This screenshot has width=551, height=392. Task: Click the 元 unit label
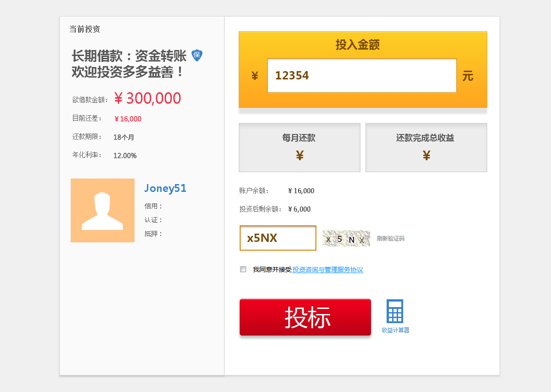tap(468, 76)
